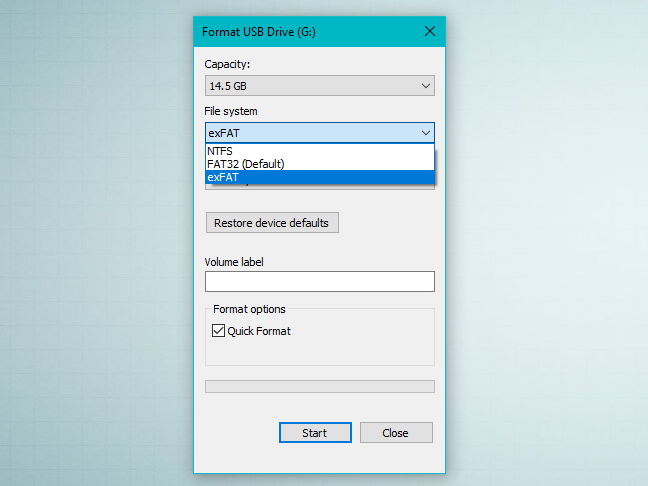648x486 pixels.
Task: Collapse the File system combo box showing exFAT
Action: pyautogui.click(x=319, y=133)
